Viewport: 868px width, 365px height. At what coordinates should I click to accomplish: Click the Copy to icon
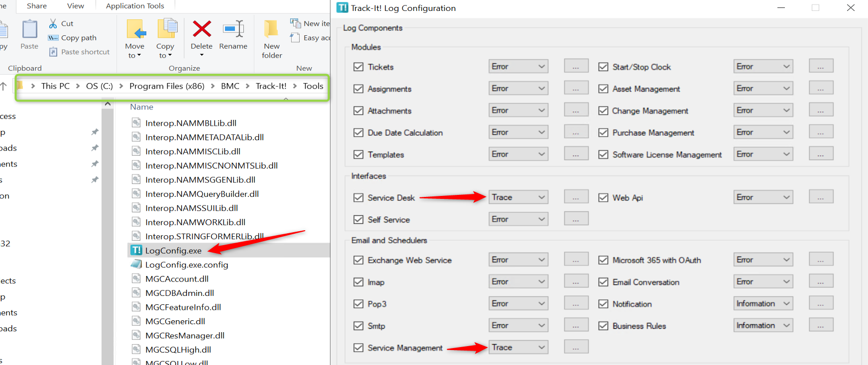(167, 28)
